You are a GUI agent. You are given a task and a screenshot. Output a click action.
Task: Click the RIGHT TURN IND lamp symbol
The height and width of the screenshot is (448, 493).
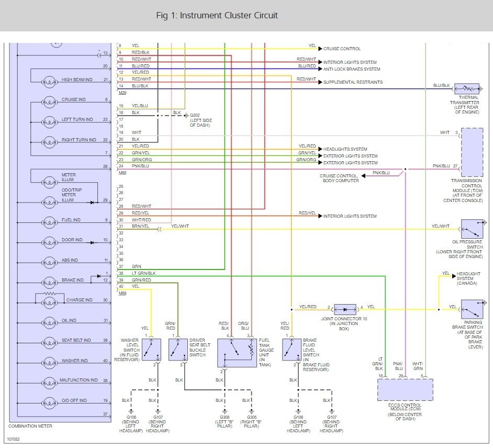(49, 142)
